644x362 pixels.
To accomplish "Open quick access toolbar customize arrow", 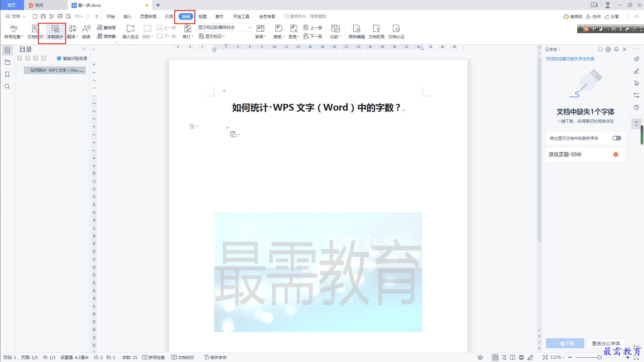I will pos(97,16).
